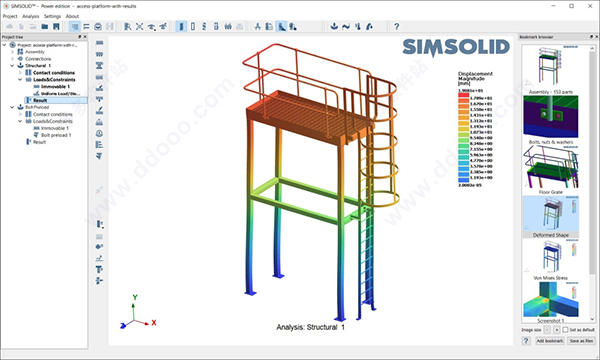Expand Contact conditions under Bolt Preload
600x360 pixels.
[20, 114]
